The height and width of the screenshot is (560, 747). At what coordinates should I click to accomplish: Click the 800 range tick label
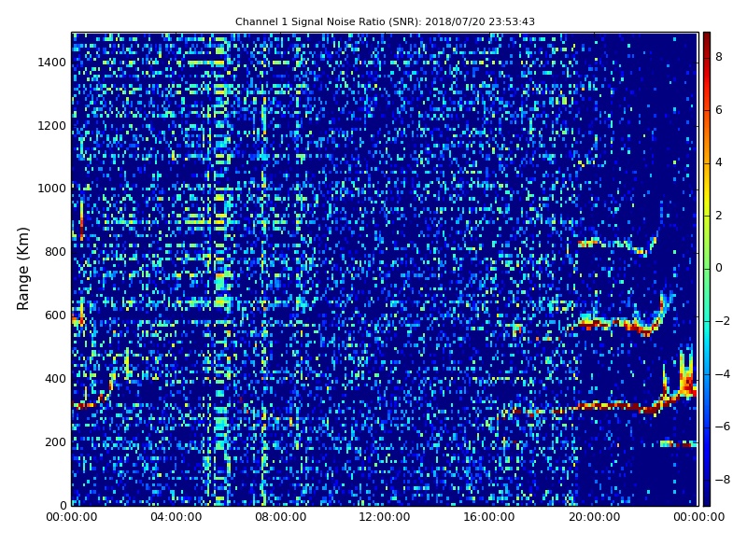[x=55, y=252]
